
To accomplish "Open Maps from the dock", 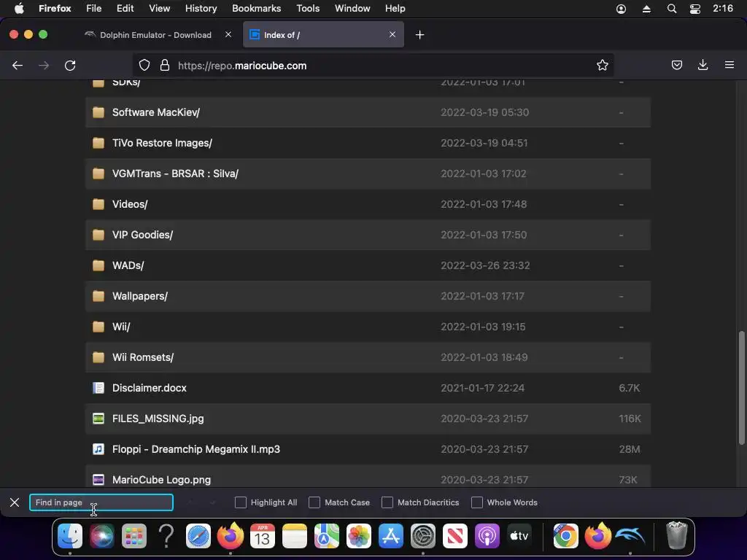I will pos(327,536).
